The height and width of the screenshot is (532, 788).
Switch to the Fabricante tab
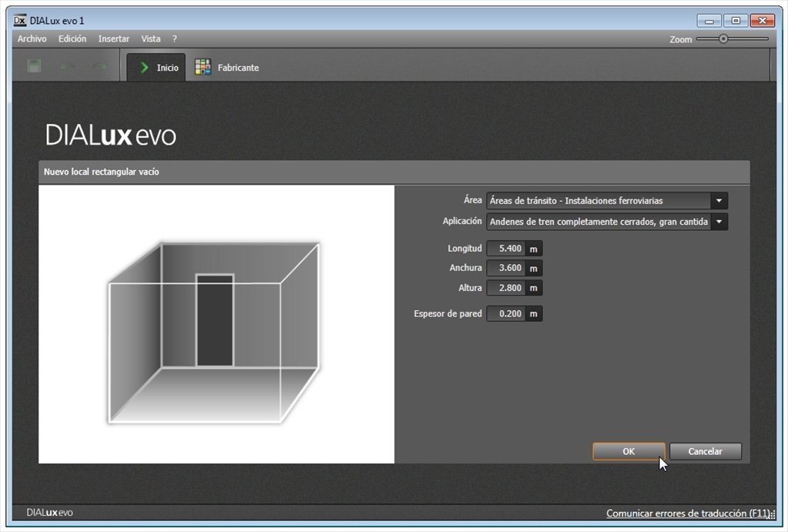coord(227,67)
